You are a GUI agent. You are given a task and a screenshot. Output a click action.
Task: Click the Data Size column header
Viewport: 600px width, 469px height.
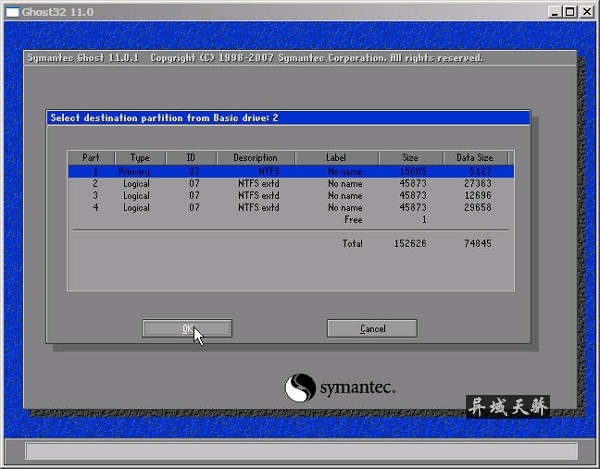(x=475, y=158)
